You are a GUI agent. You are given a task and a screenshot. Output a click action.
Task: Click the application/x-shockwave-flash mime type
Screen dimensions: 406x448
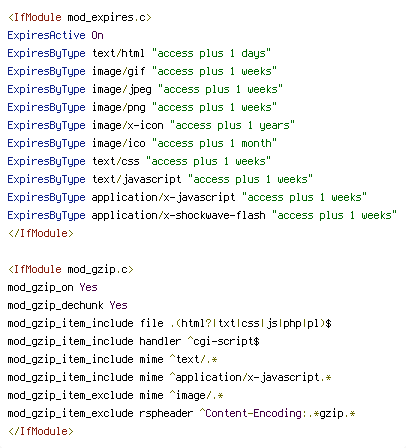[x=178, y=215]
